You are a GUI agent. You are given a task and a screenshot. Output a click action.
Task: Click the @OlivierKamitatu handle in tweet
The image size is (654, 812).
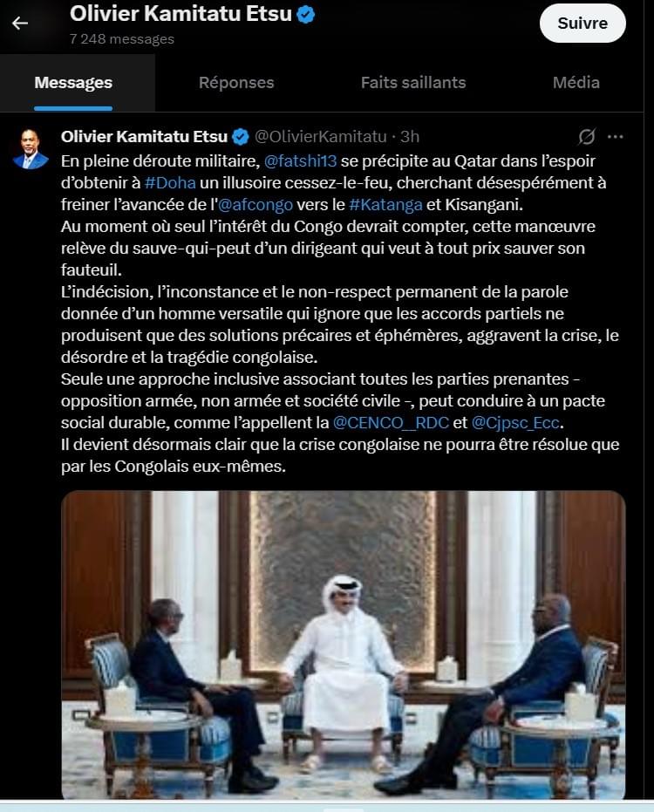pos(321,137)
